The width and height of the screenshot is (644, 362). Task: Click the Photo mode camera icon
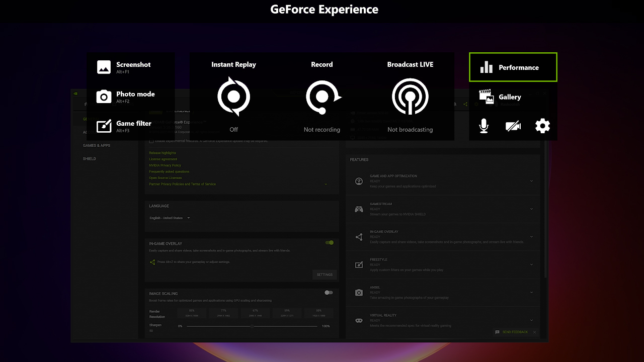click(104, 97)
